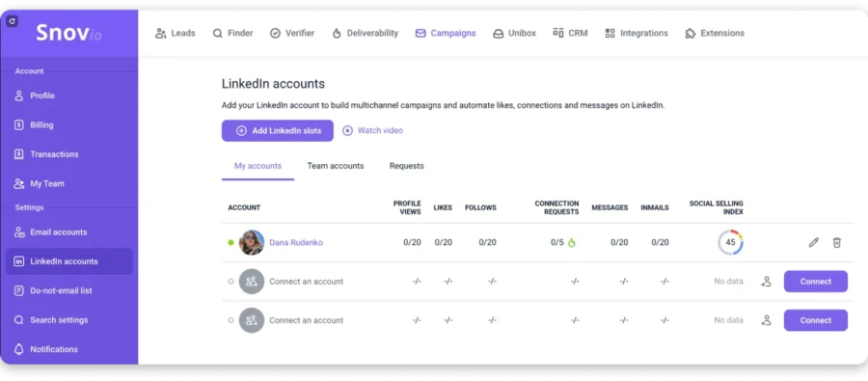Click the Notifications bell icon
Image resolution: width=868 pixels, height=381 pixels.
19,349
